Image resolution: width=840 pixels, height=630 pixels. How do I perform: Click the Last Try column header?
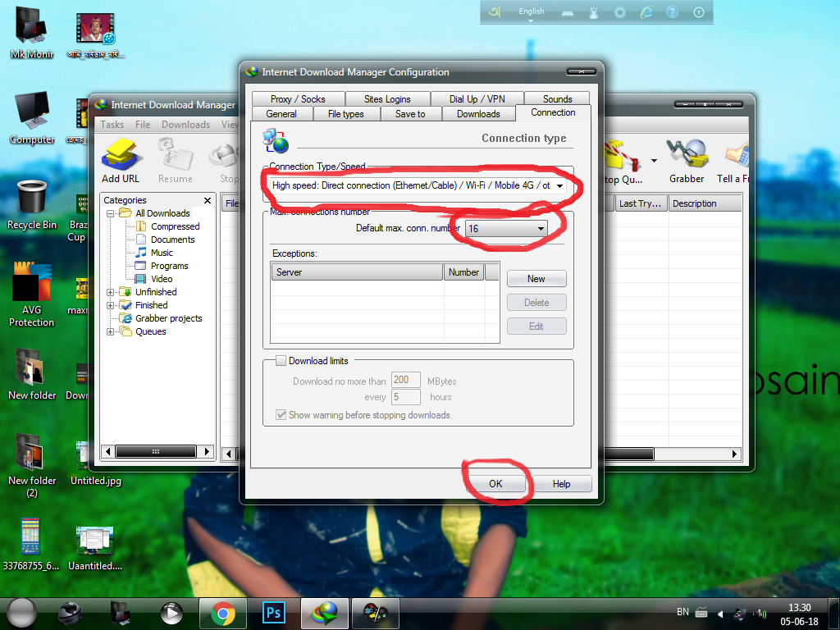point(641,203)
